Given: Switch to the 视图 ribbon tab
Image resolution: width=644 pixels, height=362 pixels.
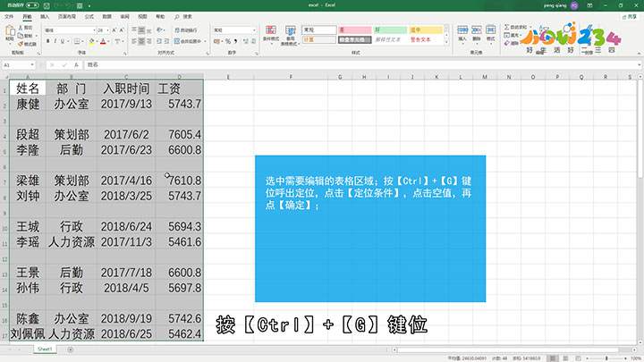Looking at the screenshot, I should click(142, 17).
